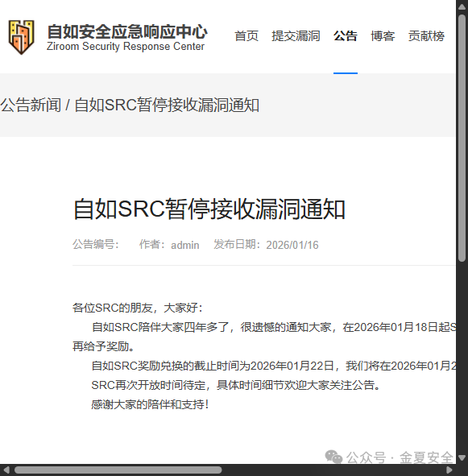Open the 提交漏洞 menu item
This screenshot has width=468, height=476.
(296, 35)
